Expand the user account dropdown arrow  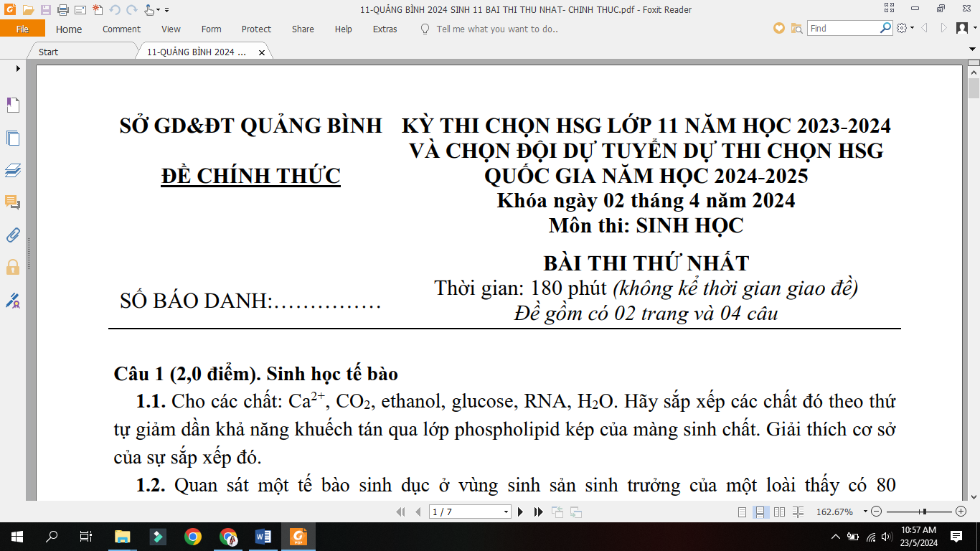click(975, 29)
